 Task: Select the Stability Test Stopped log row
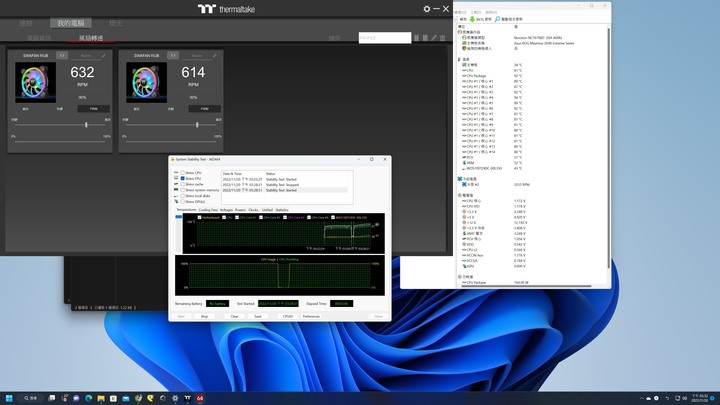pos(285,185)
